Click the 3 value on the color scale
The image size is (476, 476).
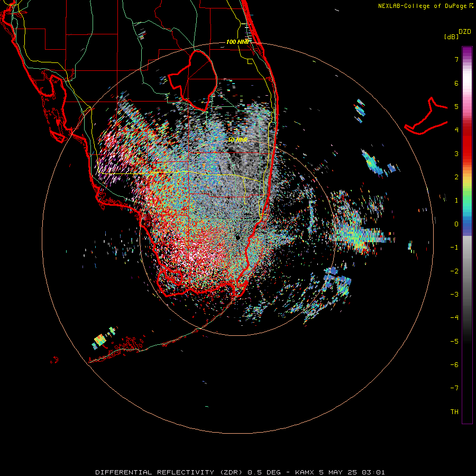[x=456, y=153]
